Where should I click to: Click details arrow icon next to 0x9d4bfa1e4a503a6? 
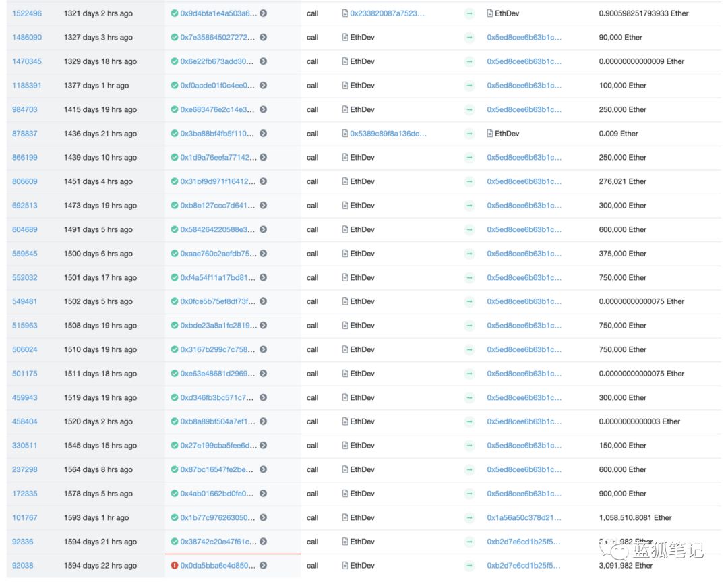pos(264,13)
